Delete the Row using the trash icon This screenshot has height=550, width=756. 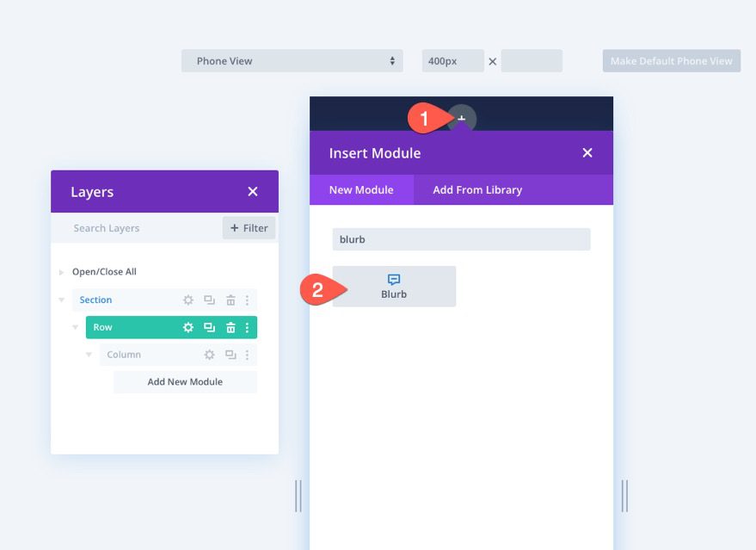pos(229,327)
